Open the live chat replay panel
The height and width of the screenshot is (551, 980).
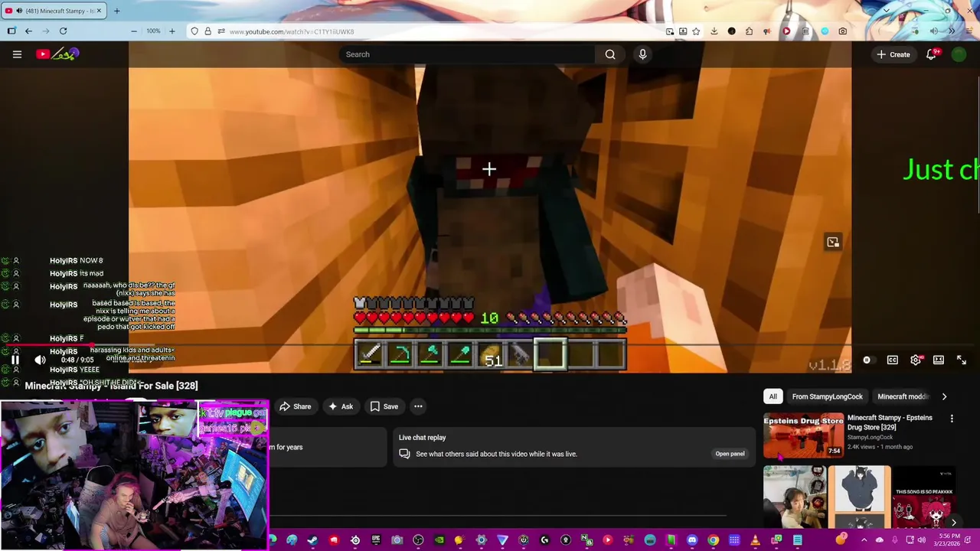pos(730,454)
